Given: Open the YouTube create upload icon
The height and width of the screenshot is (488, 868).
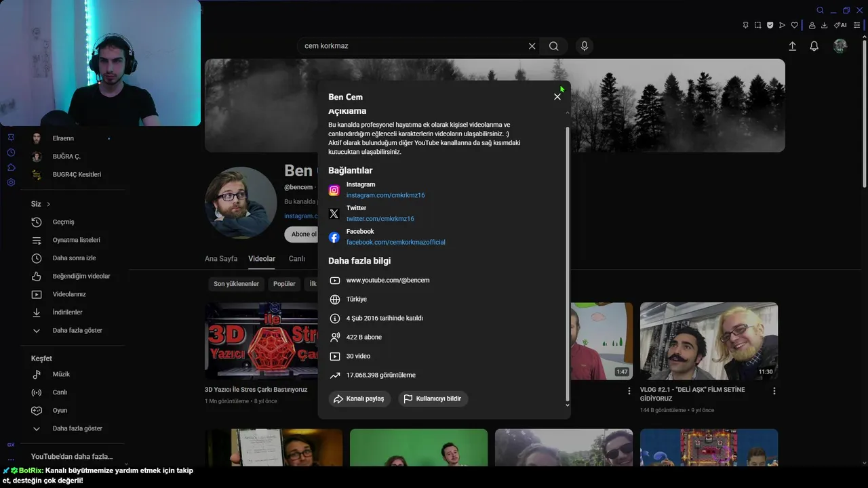Looking at the screenshot, I should 792,46.
